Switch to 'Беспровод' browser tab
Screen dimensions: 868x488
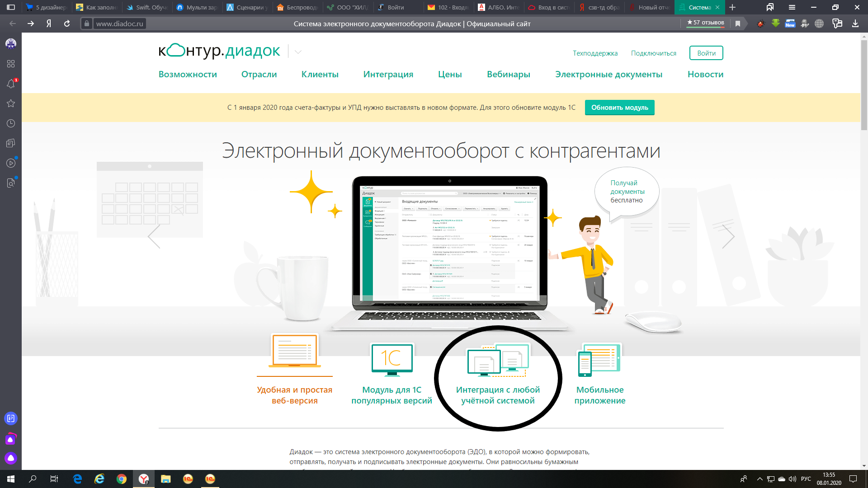[x=297, y=7]
